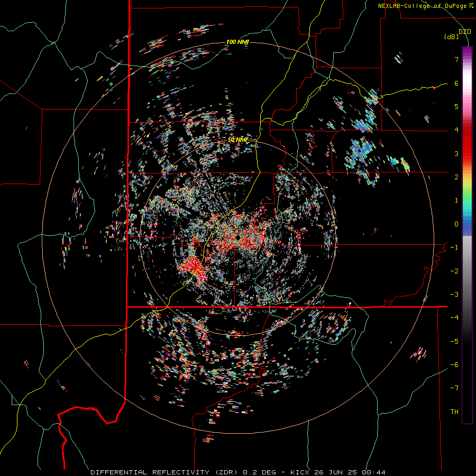Select the 50 NMI range ring label
476x476 pixels.
237,140
